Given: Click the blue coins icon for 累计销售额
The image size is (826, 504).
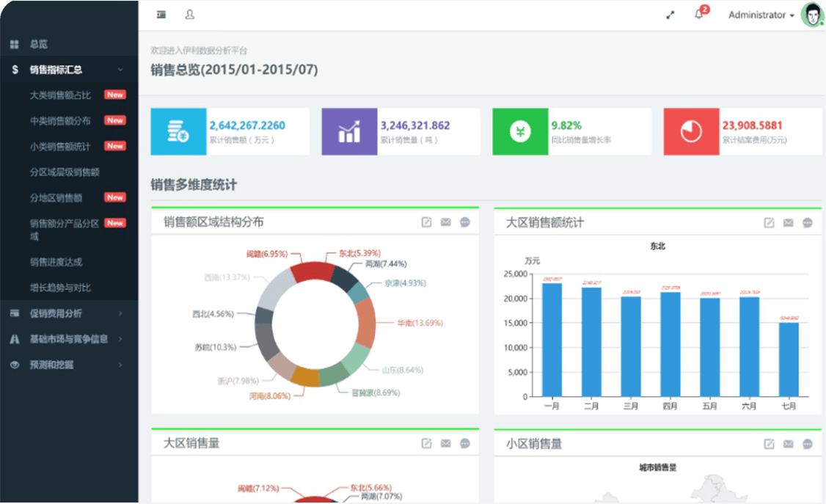Looking at the screenshot, I should pyautogui.click(x=178, y=131).
